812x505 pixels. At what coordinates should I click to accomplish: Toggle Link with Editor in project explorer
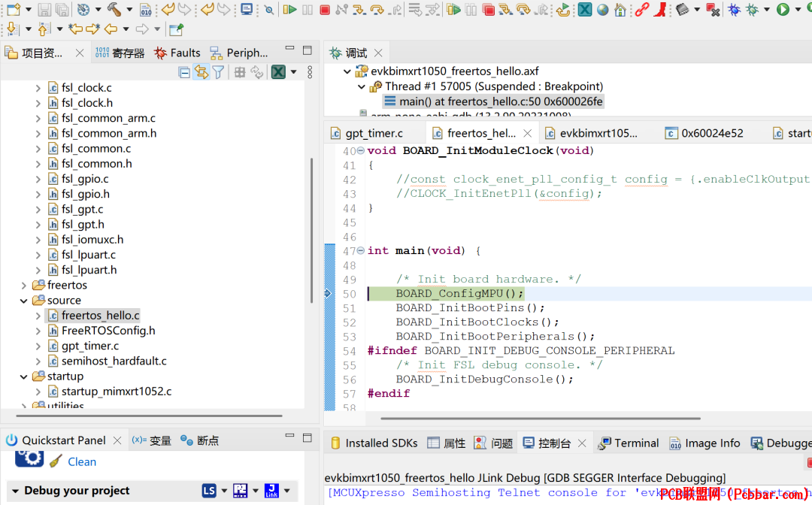(x=201, y=72)
